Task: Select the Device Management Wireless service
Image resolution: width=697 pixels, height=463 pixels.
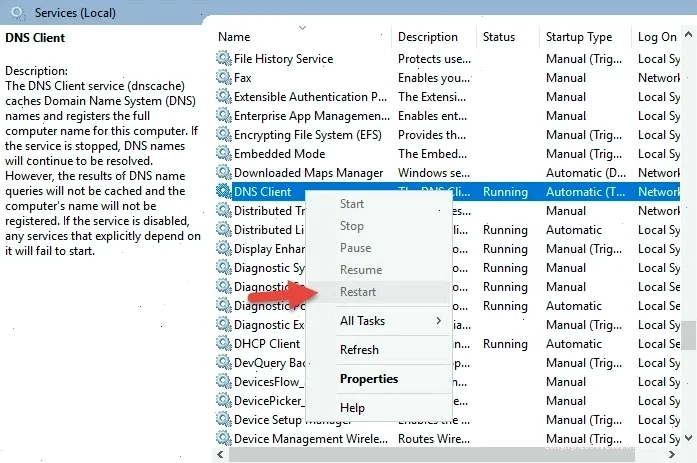Action: tap(311, 439)
